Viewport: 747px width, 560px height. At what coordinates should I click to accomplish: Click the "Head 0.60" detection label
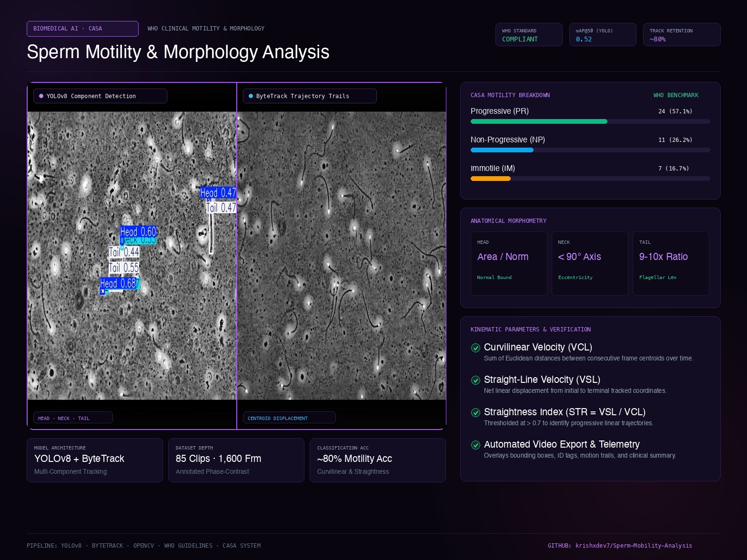click(x=138, y=231)
